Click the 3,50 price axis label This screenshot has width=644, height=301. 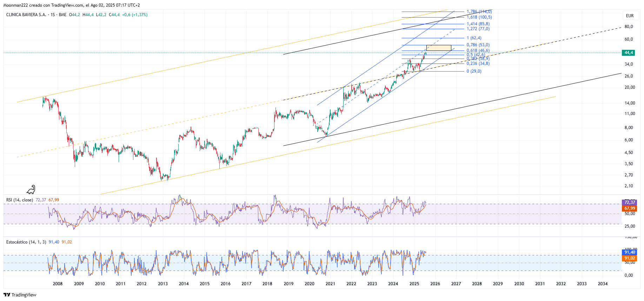coord(629,164)
